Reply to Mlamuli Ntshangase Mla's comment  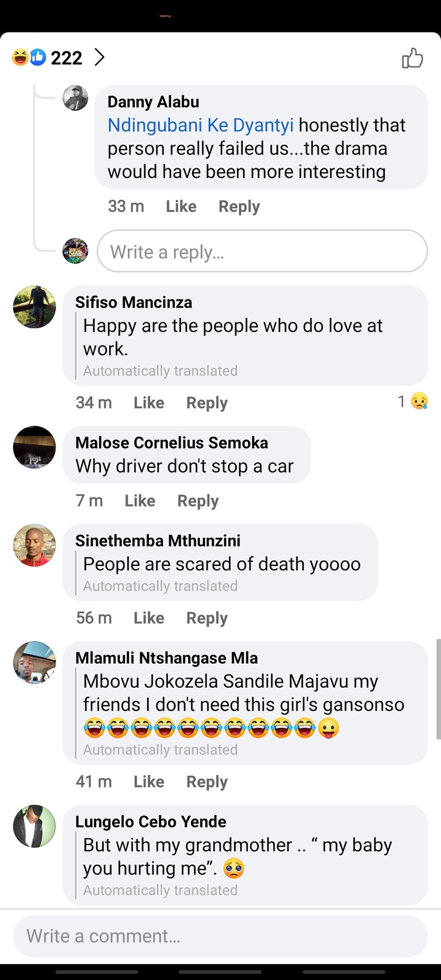tap(206, 782)
